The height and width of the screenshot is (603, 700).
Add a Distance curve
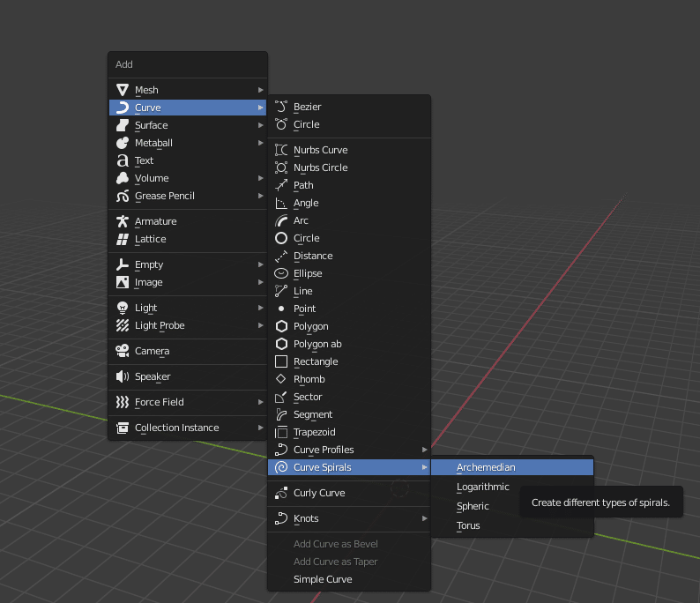pos(349,256)
